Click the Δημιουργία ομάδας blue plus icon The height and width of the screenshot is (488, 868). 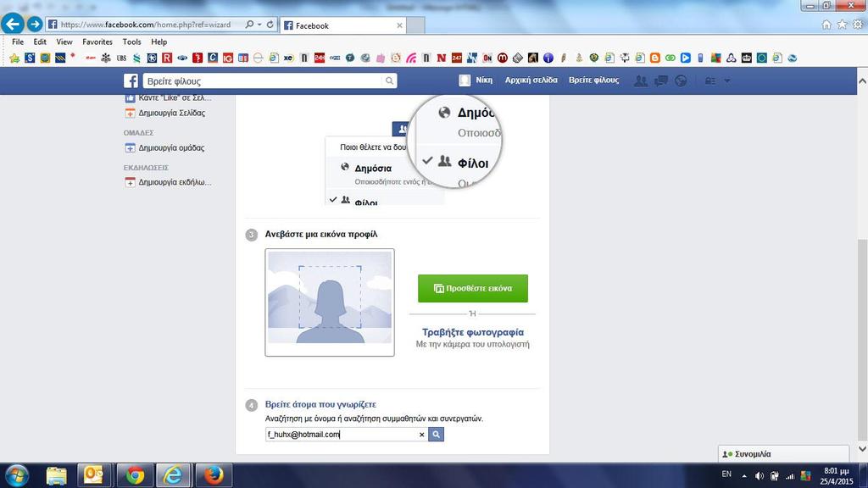tap(130, 147)
